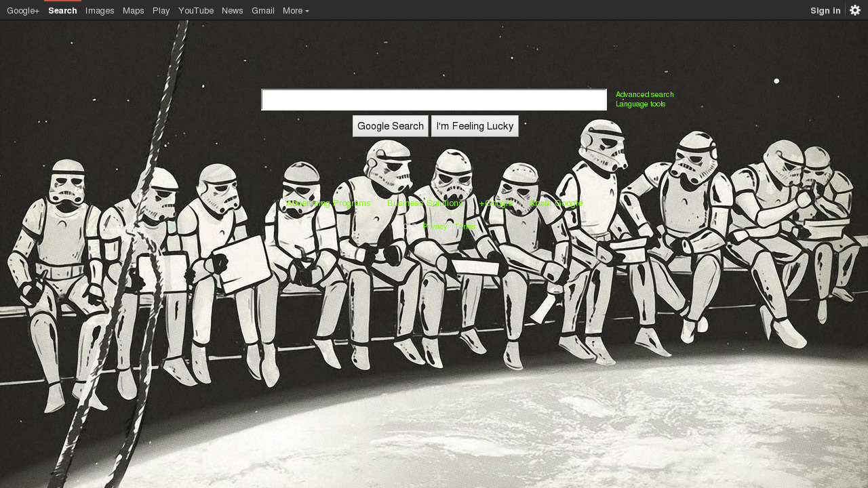Open the Advertising Programs link
Viewport: 868px width, 488px height.
click(329, 203)
